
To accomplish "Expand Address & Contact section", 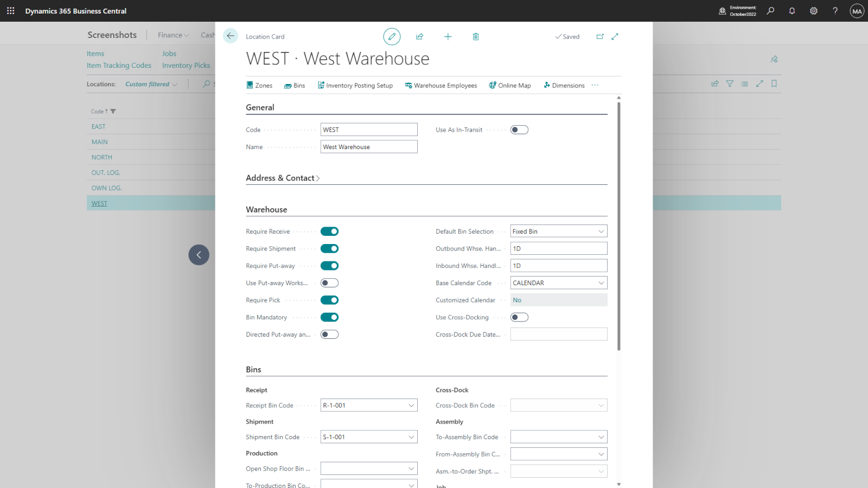I will pyautogui.click(x=283, y=178).
